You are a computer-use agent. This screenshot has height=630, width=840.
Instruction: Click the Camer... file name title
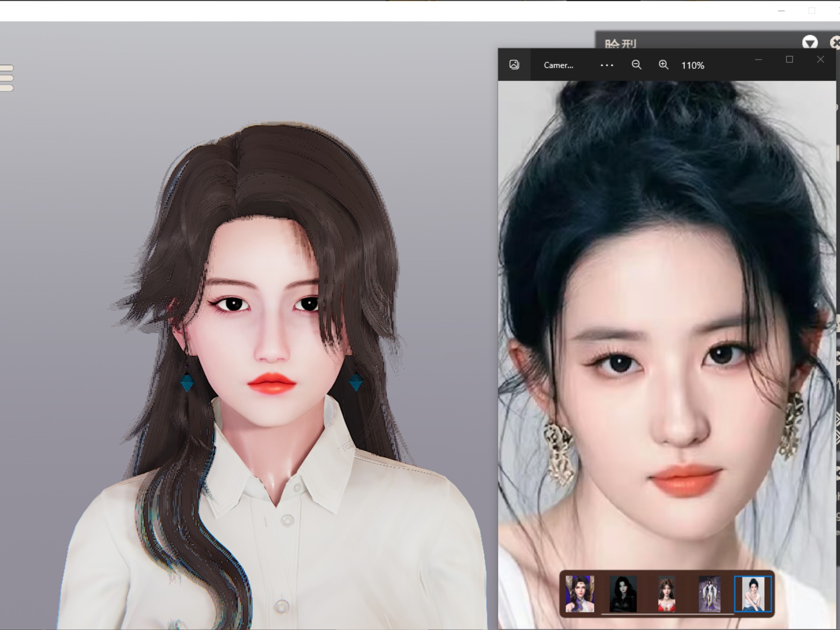coord(558,65)
